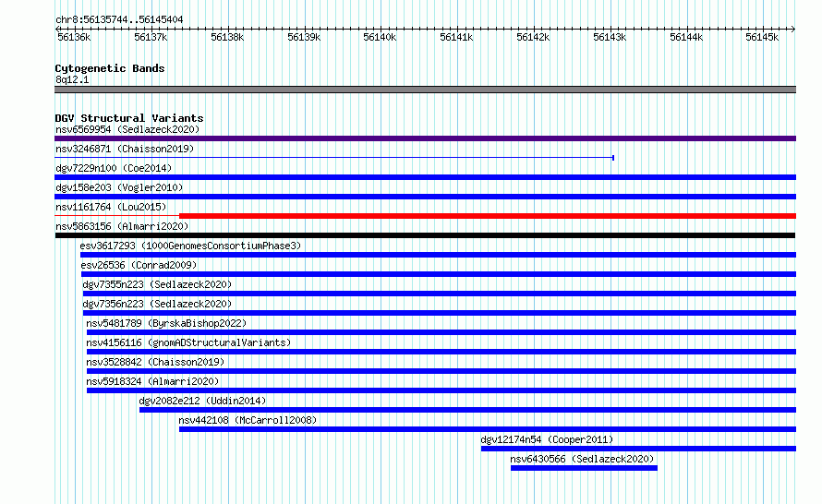Click the 8q12.1 band label
Viewport: 822px width, 504px height.
point(72,79)
